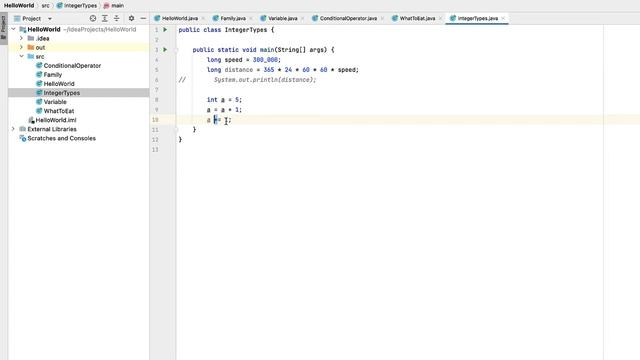Close the WhatToEat.java tab

[x=440, y=18]
